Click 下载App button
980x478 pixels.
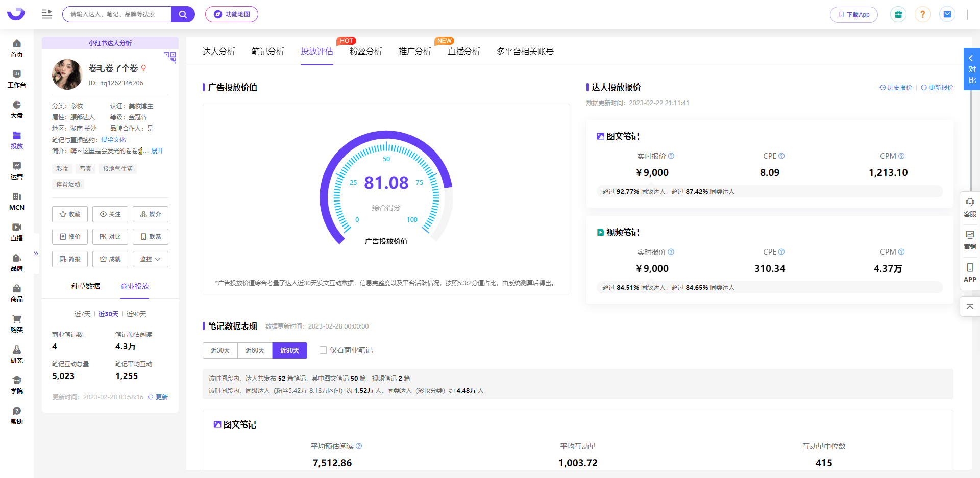(x=854, y=15)
